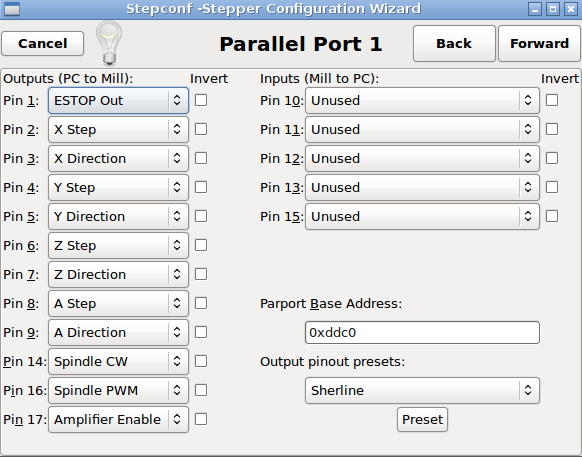Click the Forward button

(x=539, y=43)
